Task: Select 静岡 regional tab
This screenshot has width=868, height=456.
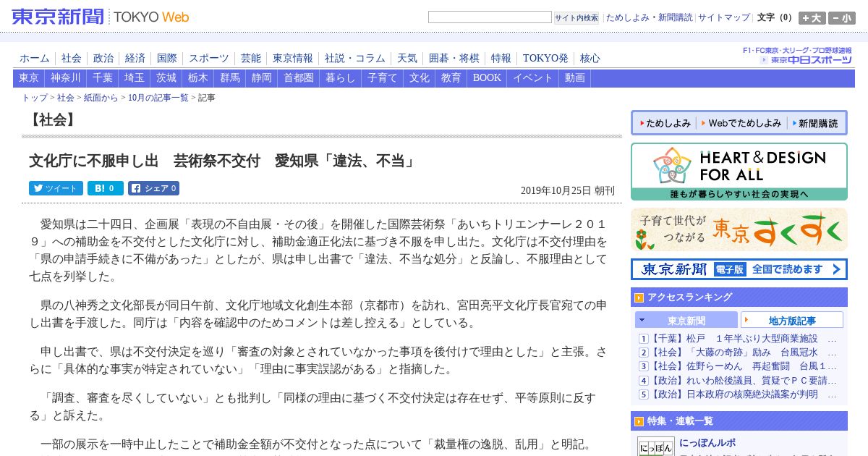Action: (x=262, y=78)
